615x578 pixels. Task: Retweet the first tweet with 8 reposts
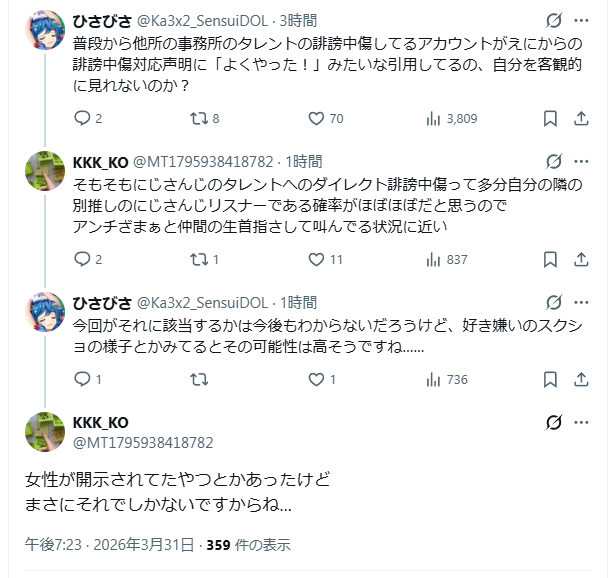200,119
